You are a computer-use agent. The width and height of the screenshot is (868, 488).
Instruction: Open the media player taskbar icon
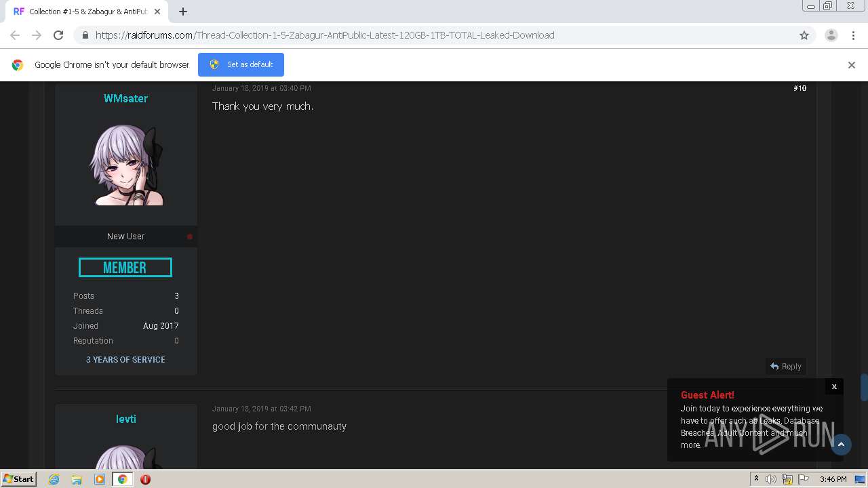pos(100,479)
